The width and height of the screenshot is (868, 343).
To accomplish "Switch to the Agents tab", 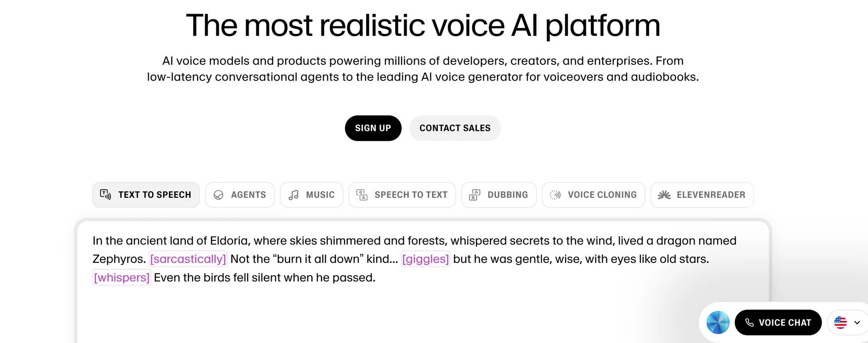I will coord(240,195).
